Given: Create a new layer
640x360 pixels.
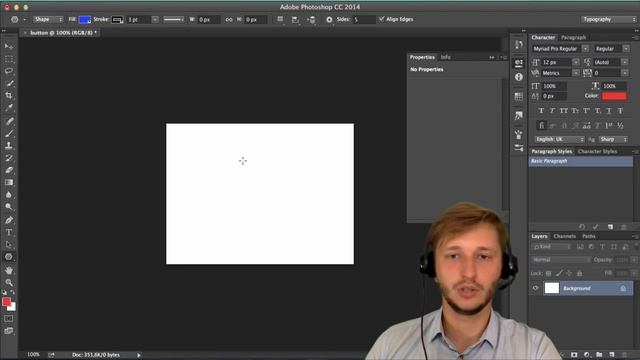Looking at the screenshot, I should 611,355.
